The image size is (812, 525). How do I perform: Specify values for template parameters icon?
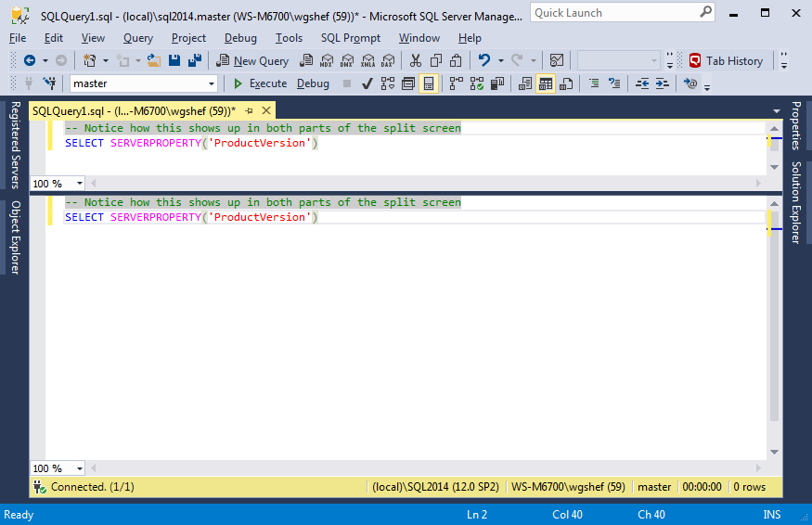690,83
